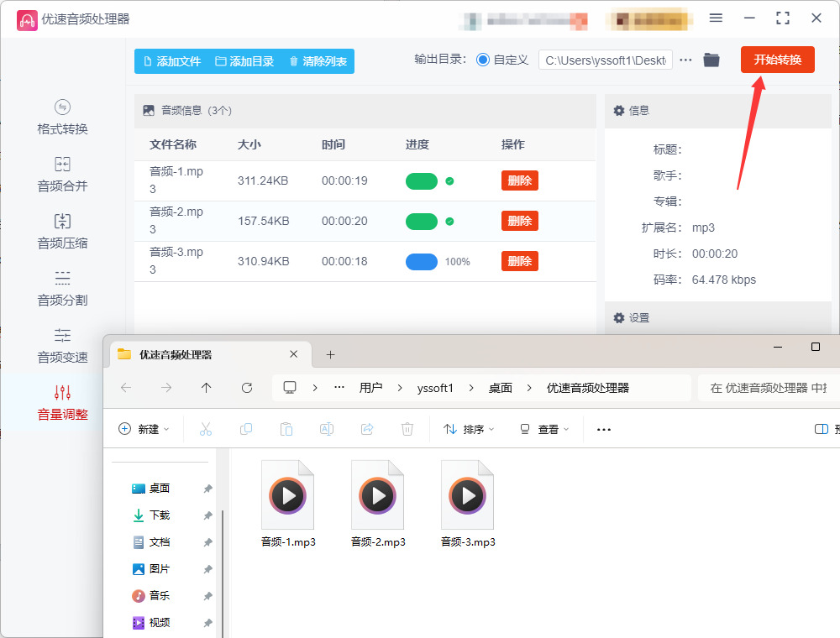Open the 查看 view dropdown
This screenshot has width=840, height=638.
[x=544, y=429]
